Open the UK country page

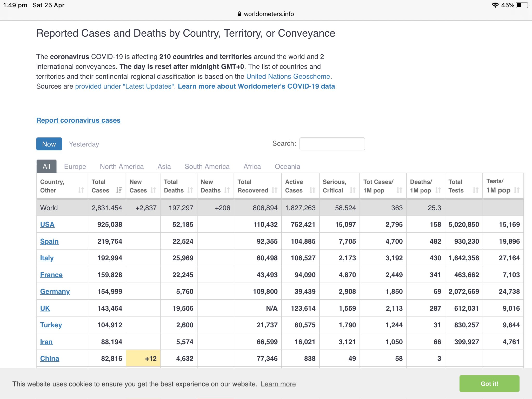(45, 308)
